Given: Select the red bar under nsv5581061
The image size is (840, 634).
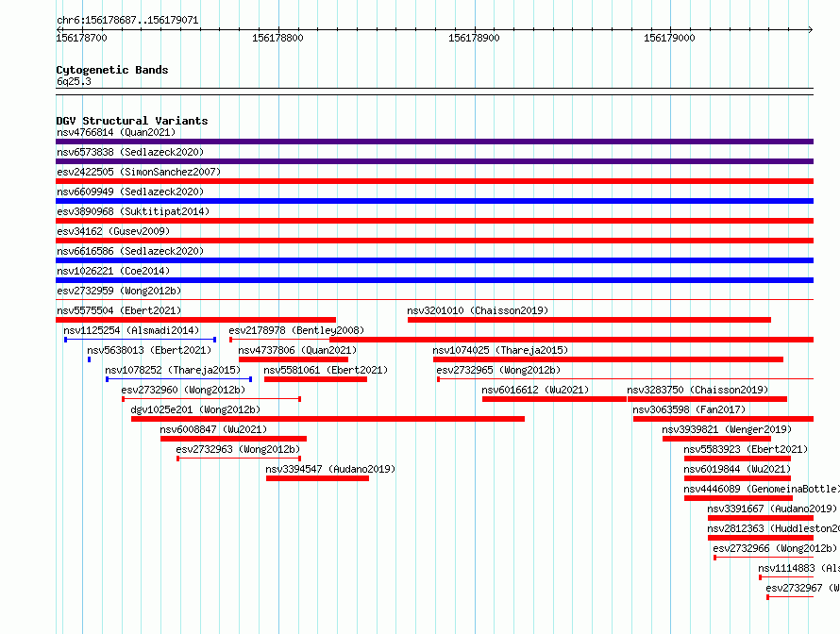Looking at the screenshot, I should [315, 379].
